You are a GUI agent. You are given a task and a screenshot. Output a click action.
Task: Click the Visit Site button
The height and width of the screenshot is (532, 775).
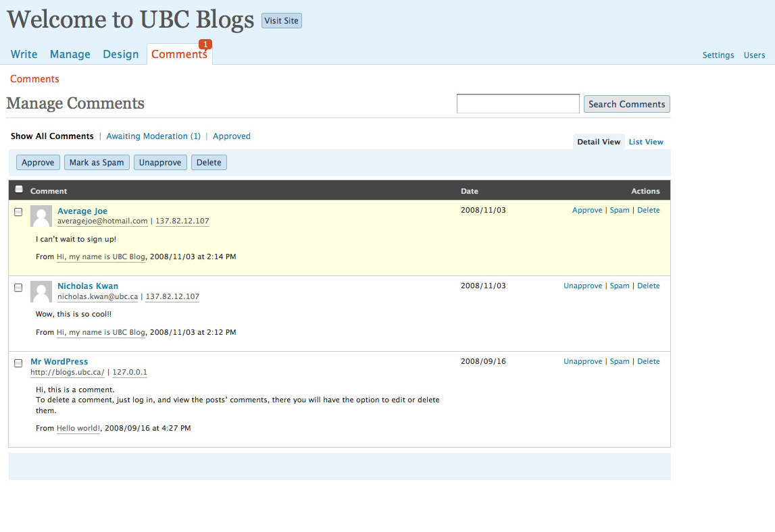(x=281, y=21)
